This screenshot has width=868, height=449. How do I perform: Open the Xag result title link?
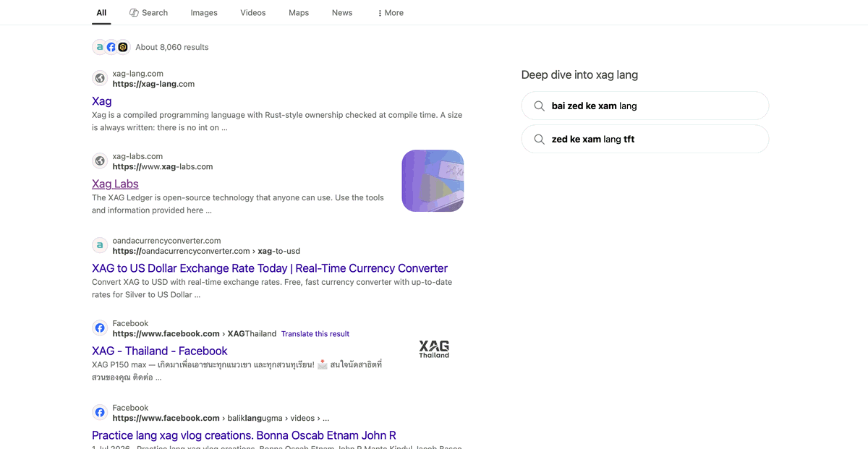(x=102, y=101)
